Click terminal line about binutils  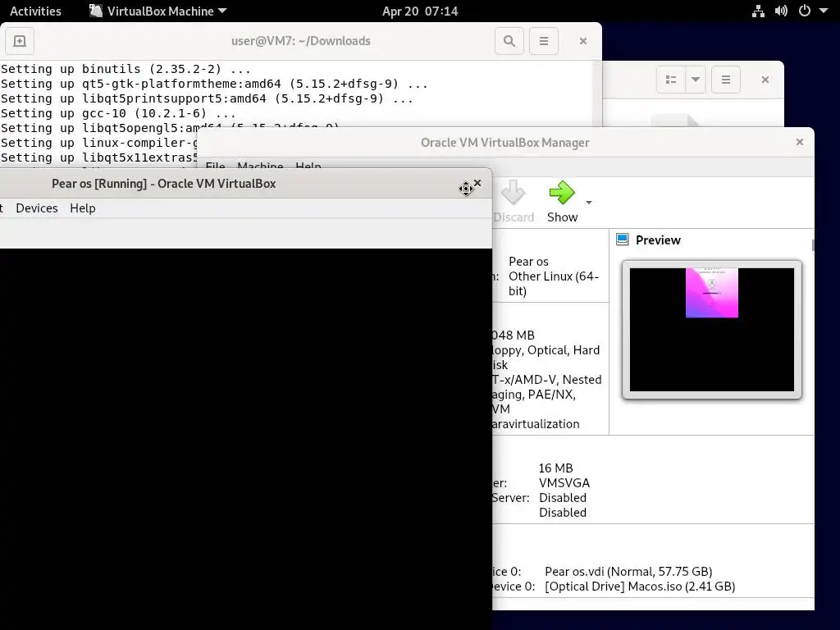[126, 69]
